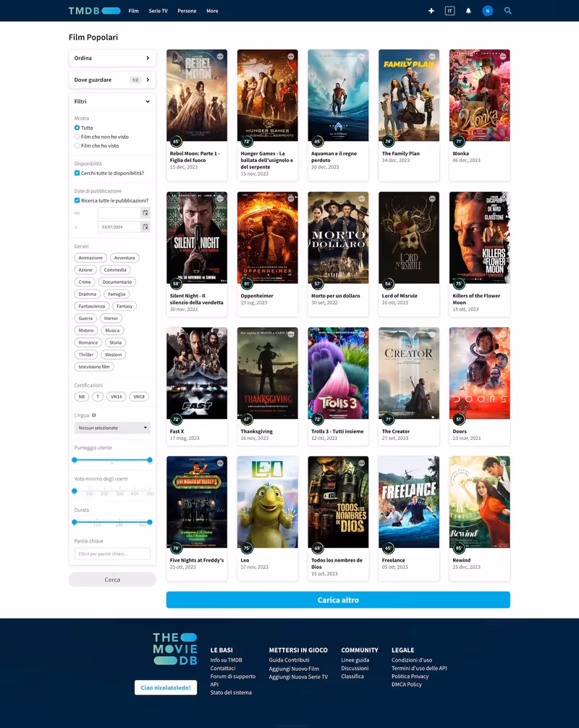Open the Serie TV menu
The height and width of the screenshot is (728, 579).
click(158, 11)
